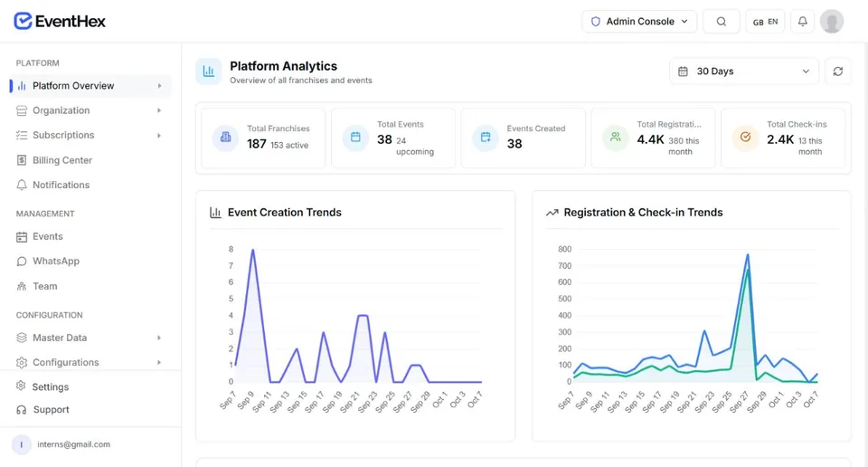Go to Billing Center
Viewport: 868px width, 467px height.
[90, 160]
